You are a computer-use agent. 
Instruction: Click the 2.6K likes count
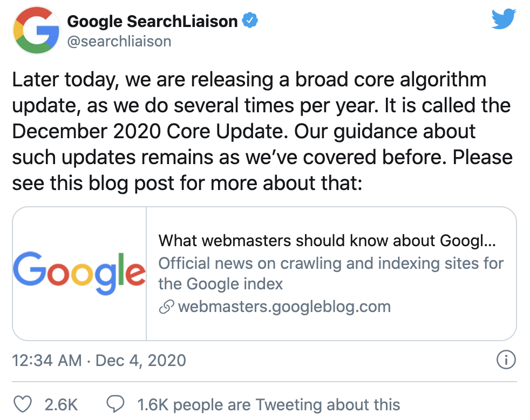[x=61, y=404]
